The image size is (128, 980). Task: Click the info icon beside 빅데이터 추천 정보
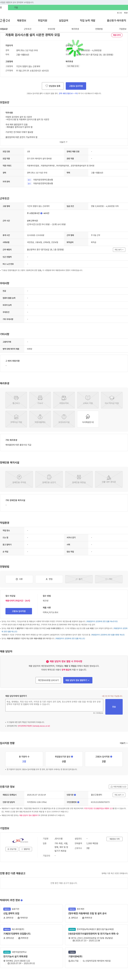pos(22,900)
